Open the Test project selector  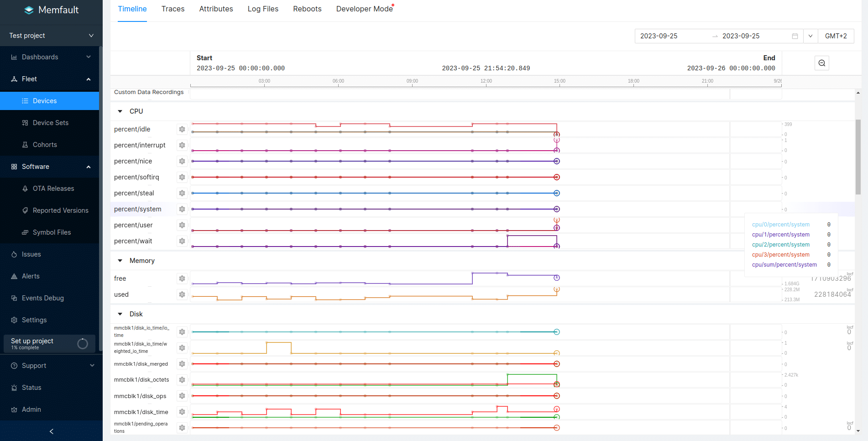click(51, 36)
